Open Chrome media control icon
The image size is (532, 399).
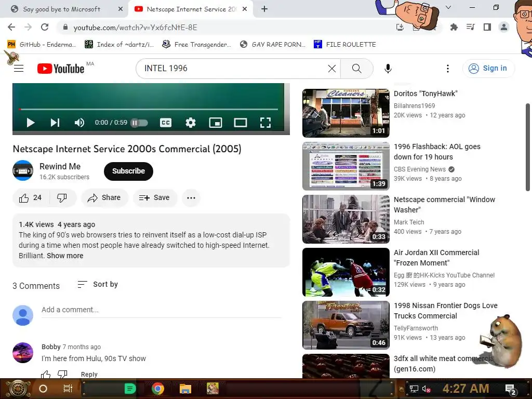pos(470,27)
